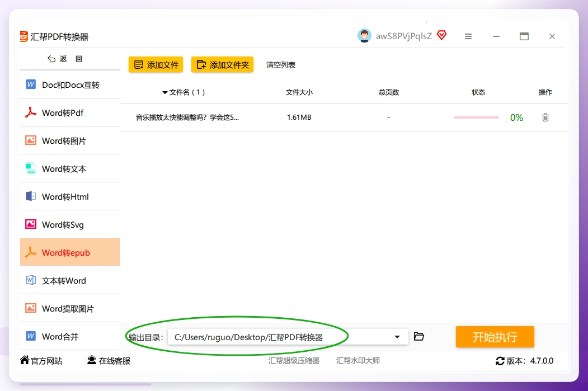Open the output directory dropdown arrow

tap(397, 337)
